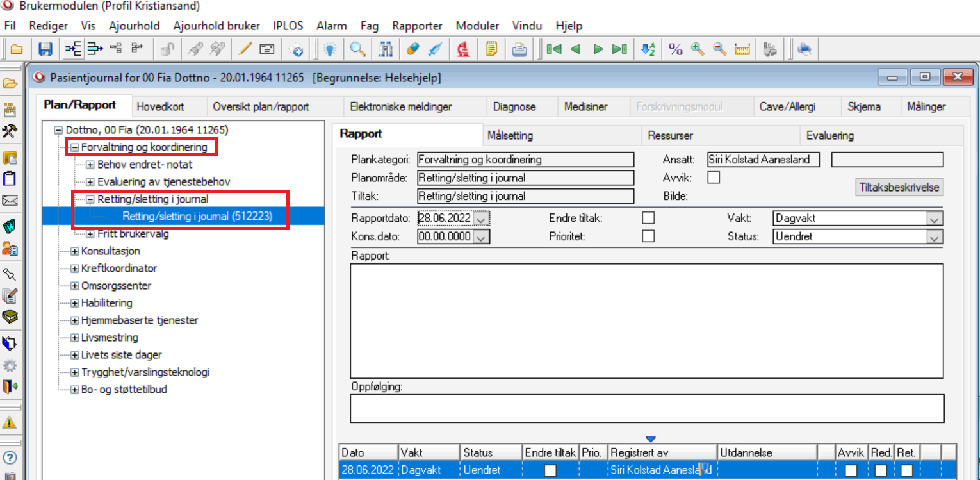Click the green book icon in sidebar
Image resolution: width=980 pixels, height=480 pixels.
tap(10, 317)
